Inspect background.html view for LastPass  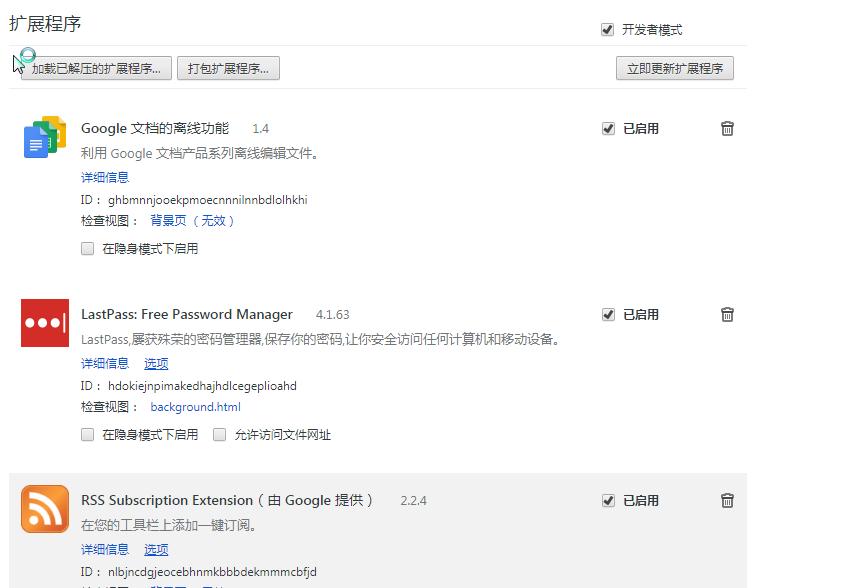[195, 406]
